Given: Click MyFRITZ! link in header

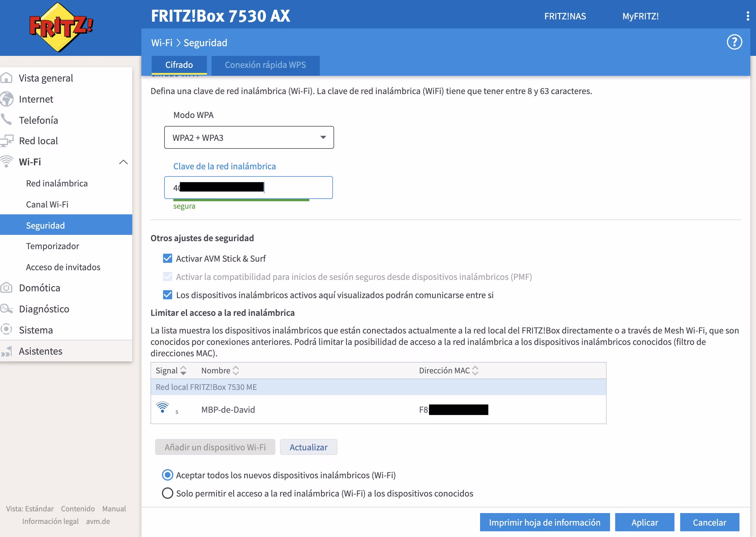Looking at the screenshot, I should pyautogui.click(x=640, y=16).
